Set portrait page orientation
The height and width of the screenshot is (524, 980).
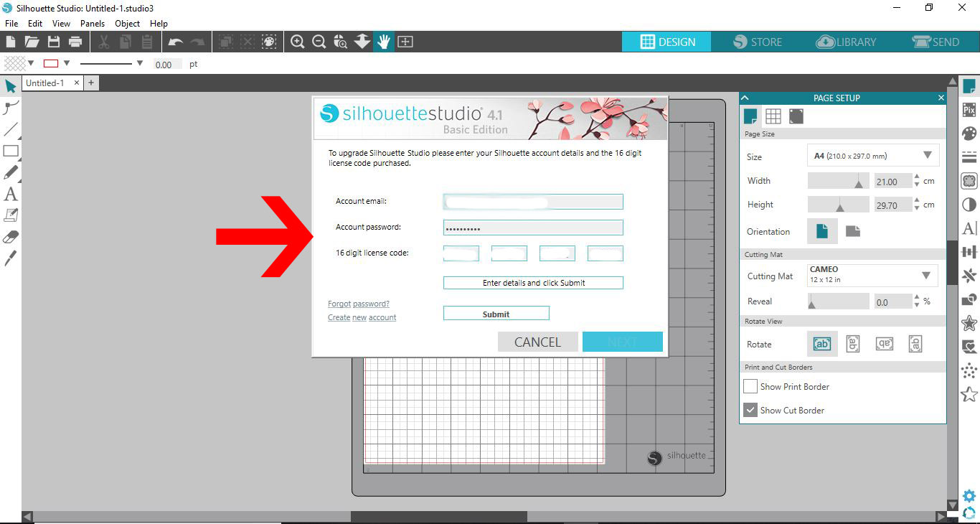tap(822, 231)
